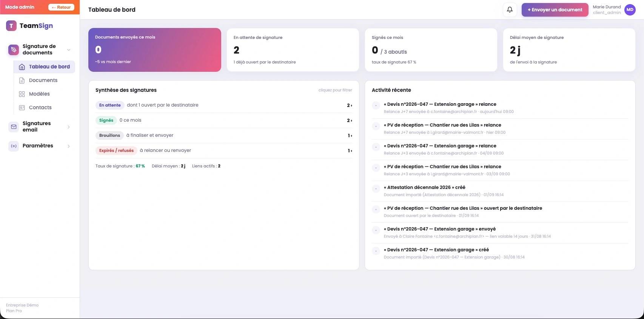Open 'Attestation décennale 2026 créé' activity
Image resolution: width=644 pixels, height=319 pixels.
pyautogui.click(x=500, y=191)
